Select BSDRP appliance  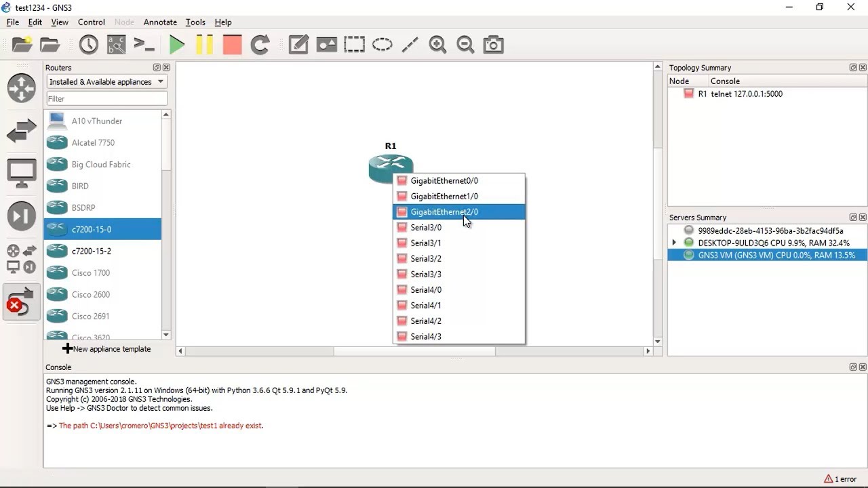[102, 208]
